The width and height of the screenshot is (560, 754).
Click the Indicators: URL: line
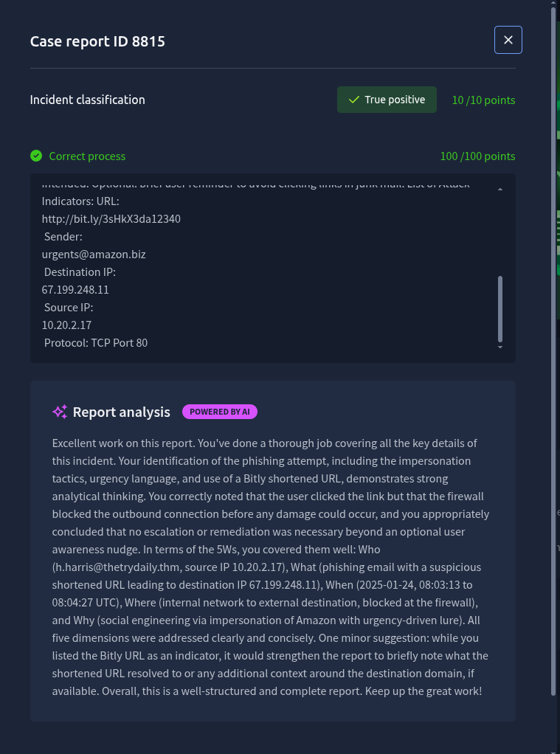click(x=80, y=201)
